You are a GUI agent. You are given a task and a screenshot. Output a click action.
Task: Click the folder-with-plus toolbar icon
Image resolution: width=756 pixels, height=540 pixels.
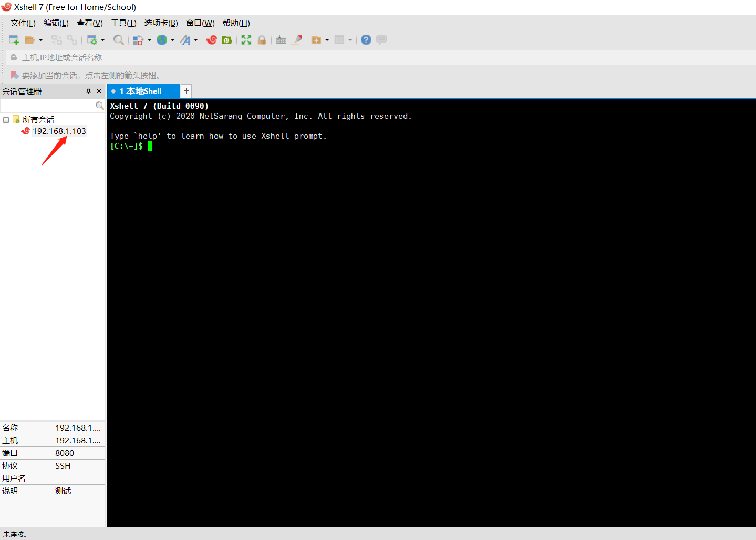pyautogui.click(x=316, y=40)
